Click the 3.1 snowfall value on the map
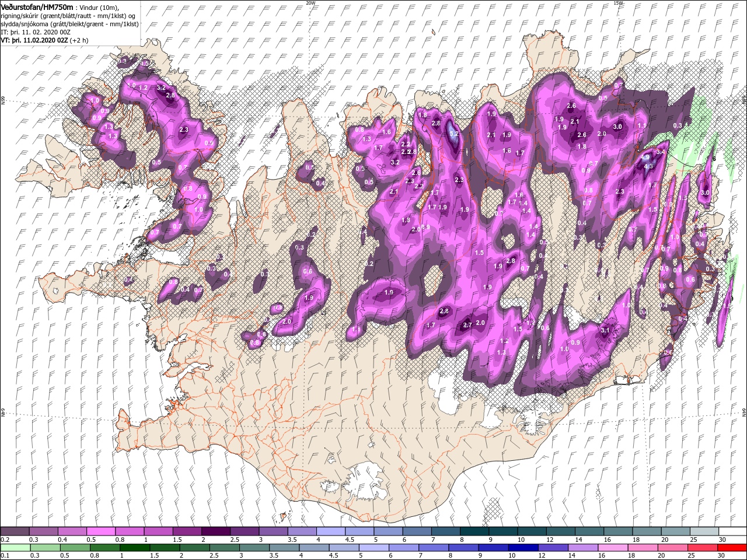The image size is (747, 560). click(605, 331)
